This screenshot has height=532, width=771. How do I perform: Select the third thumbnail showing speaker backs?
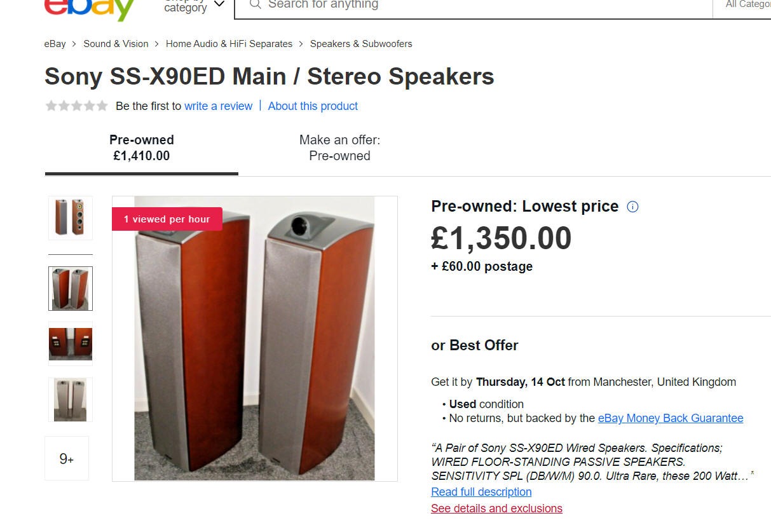pos(70,344)
